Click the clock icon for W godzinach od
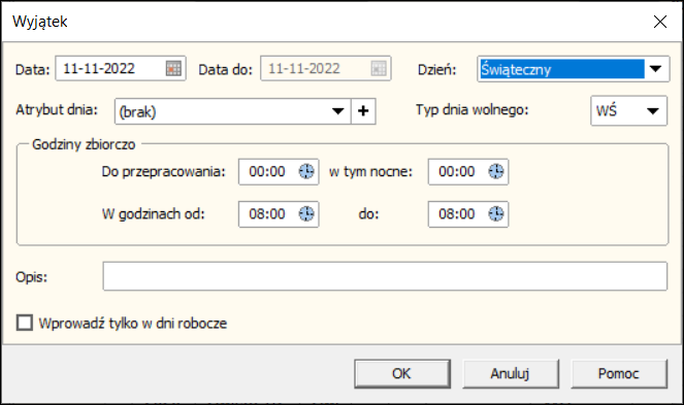This screenshot has height=405, width=684. tap(306, 214)
